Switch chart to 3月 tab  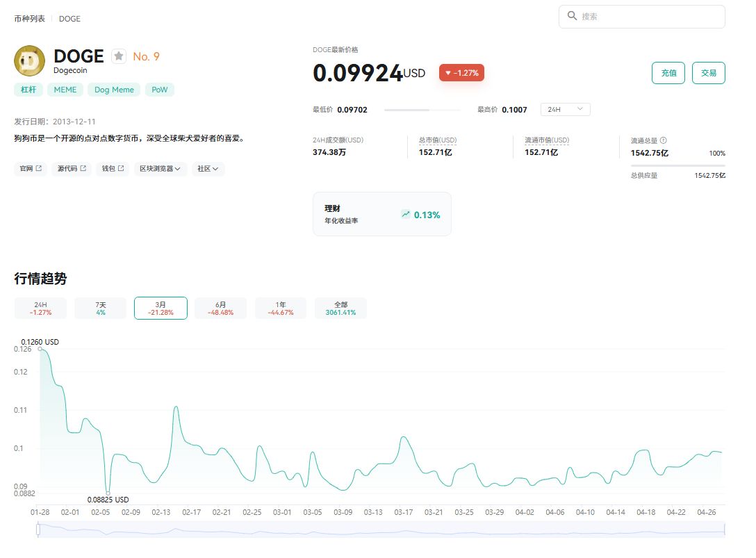coord(161,308)
